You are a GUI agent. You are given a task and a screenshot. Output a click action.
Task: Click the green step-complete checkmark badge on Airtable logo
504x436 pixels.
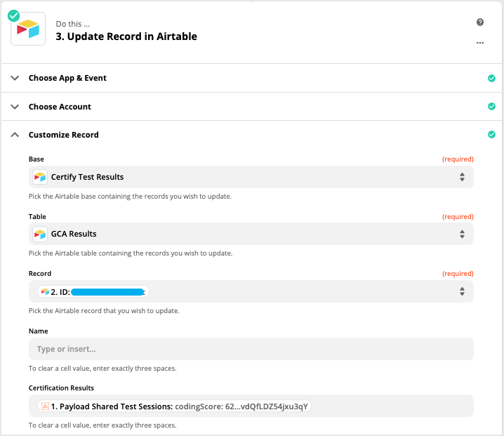click(x=13, y=15)
